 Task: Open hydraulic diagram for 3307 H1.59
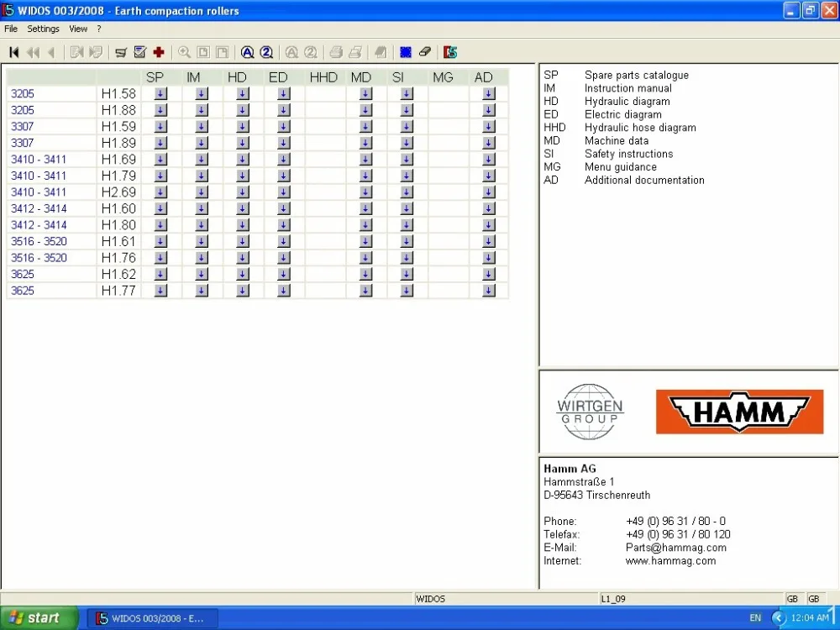coord(243,127)
